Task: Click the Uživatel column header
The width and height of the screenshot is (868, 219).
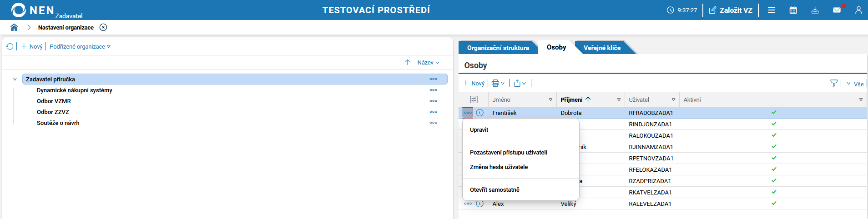Action: (x=639, y=100)
